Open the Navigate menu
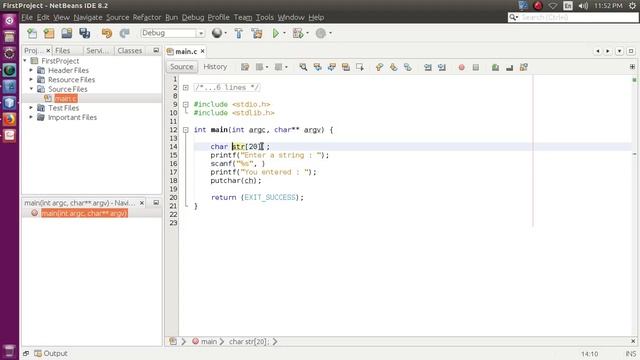 point(88,17)
